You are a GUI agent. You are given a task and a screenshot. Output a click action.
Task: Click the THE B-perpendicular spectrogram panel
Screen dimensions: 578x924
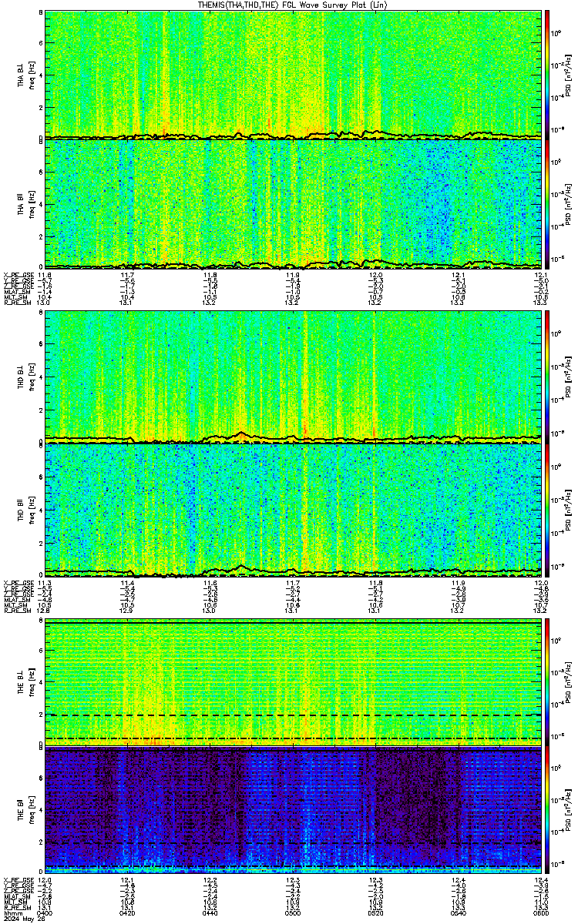click(292, 682)
